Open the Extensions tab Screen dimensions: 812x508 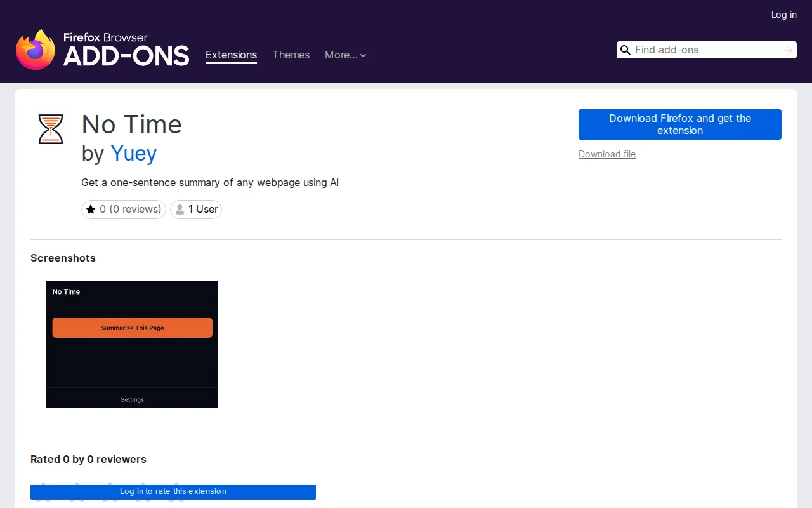coord(231,55)
